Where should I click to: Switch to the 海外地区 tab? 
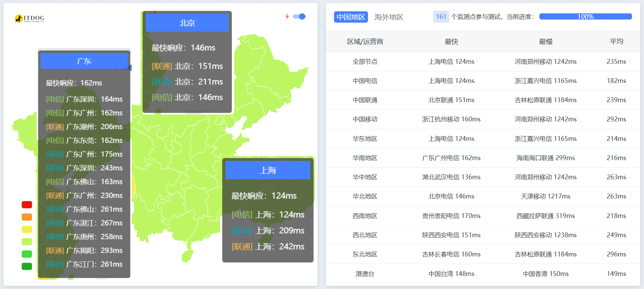click(x=389, y=17)
